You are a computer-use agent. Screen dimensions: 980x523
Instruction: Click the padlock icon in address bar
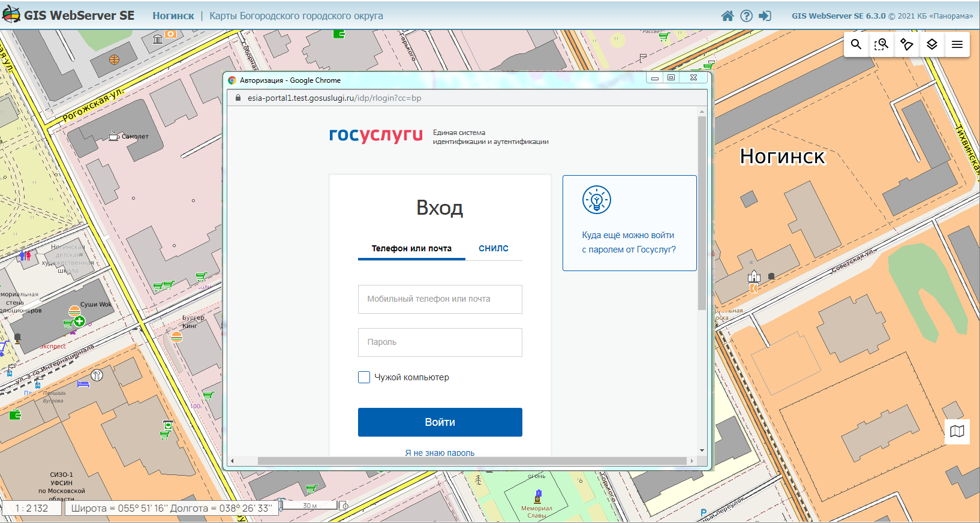tap(238, 98)
